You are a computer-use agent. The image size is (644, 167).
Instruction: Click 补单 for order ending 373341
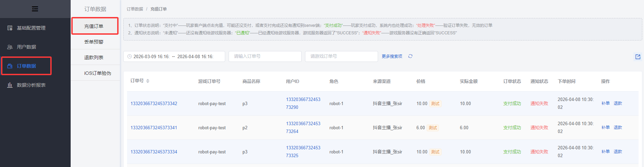click(x=606, y=128)
